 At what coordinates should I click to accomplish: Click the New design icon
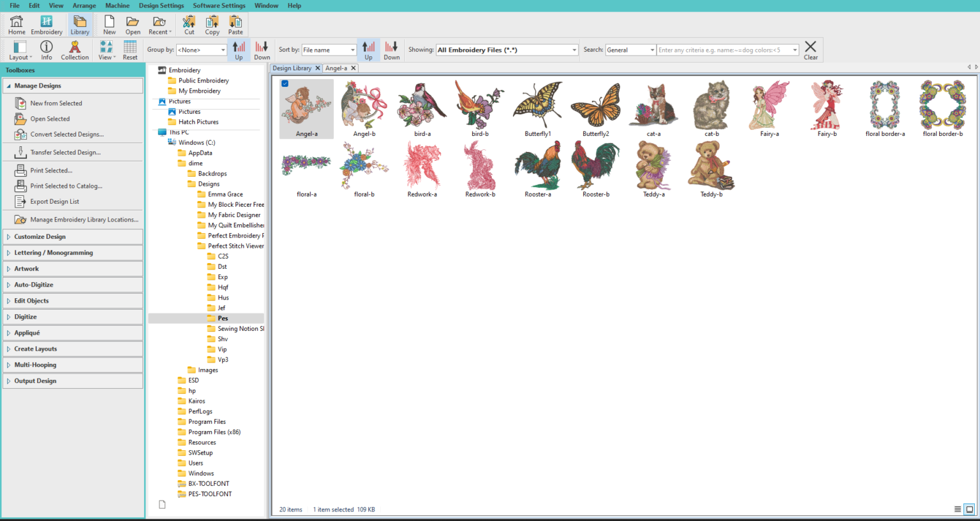pyautogui.click(x=108, y=24)
